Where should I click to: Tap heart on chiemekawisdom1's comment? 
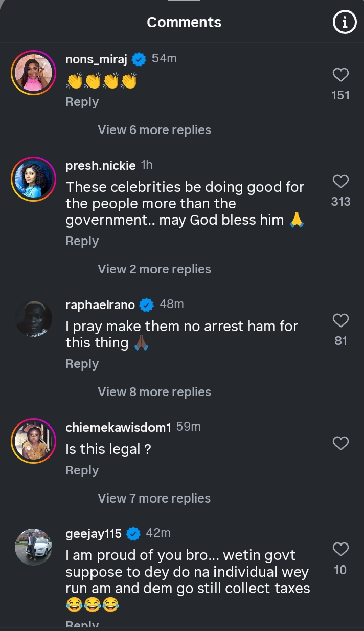click(340, 443)
